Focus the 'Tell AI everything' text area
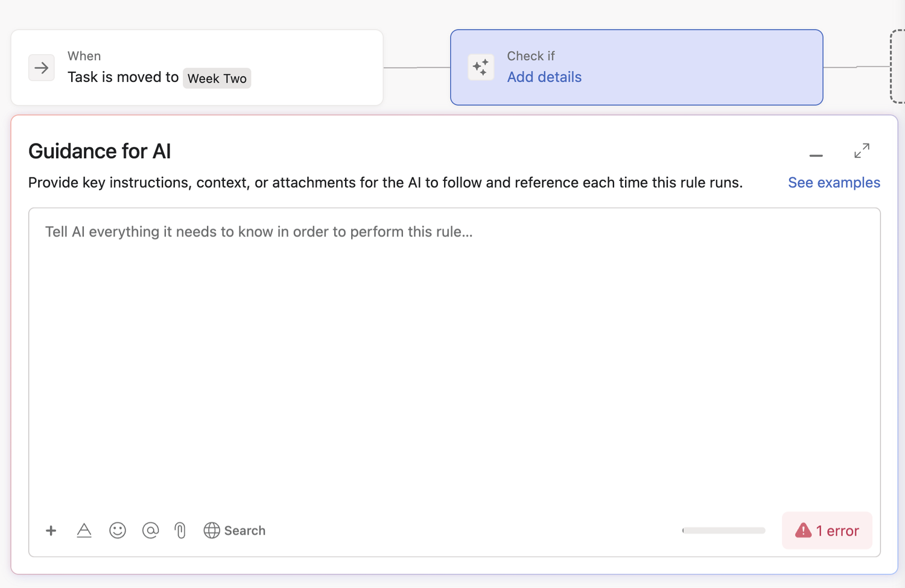905x588 pixels. point(454,362)
